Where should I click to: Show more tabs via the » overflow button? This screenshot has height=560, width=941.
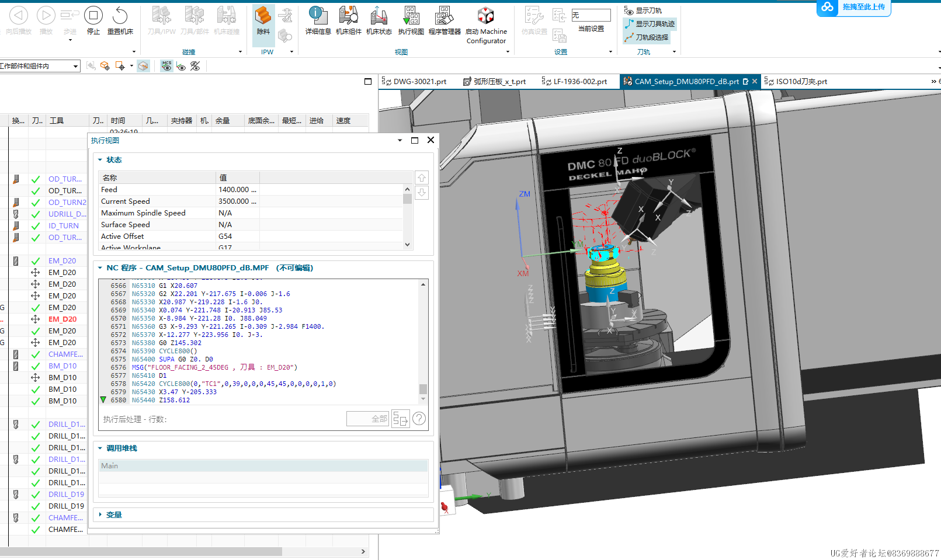click(x=933, y=82)
